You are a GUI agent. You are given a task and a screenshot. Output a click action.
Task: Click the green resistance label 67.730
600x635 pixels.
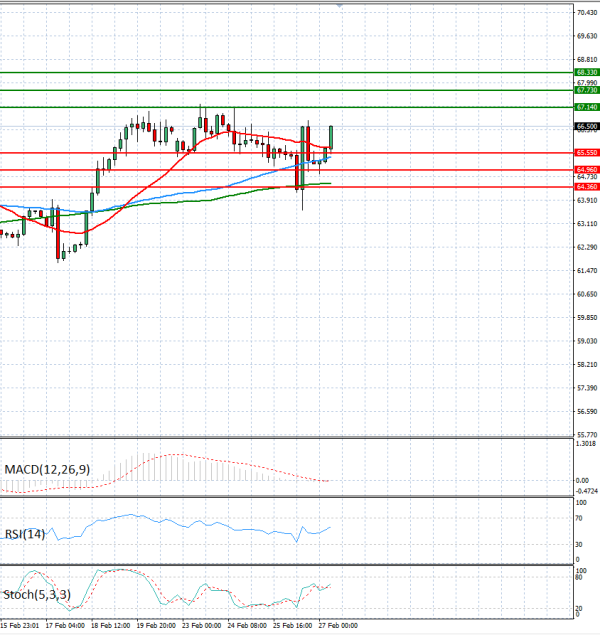click(586, 90)
